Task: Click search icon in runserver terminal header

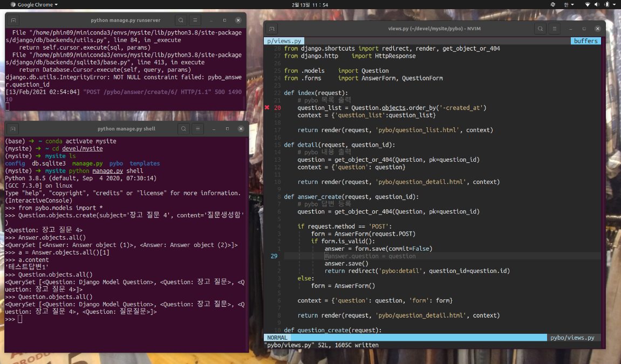Action: click(181, 20)
